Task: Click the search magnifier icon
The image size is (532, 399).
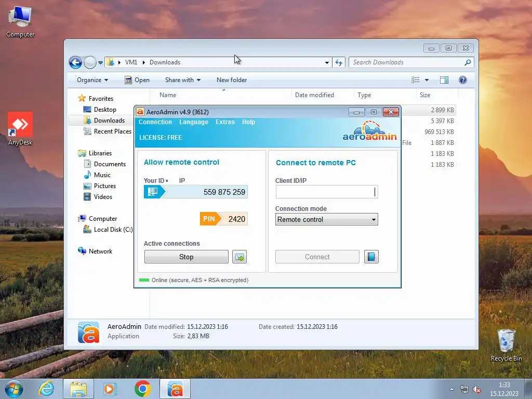Action: [468, 62]
